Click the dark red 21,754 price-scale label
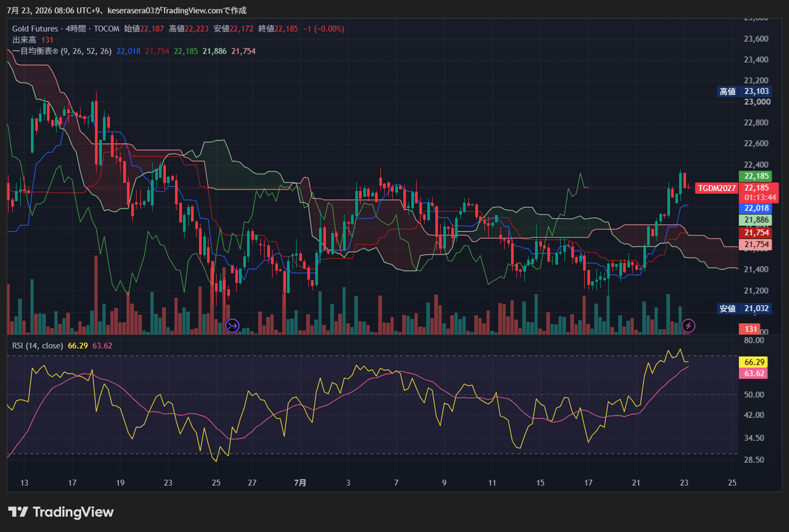789x532 pixels. coord(755,232)
